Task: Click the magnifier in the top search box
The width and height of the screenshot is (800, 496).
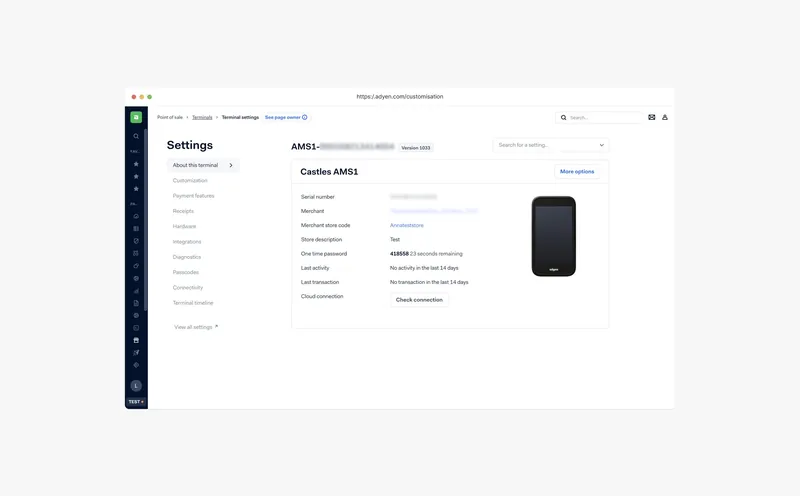Action: pos(563,117)
